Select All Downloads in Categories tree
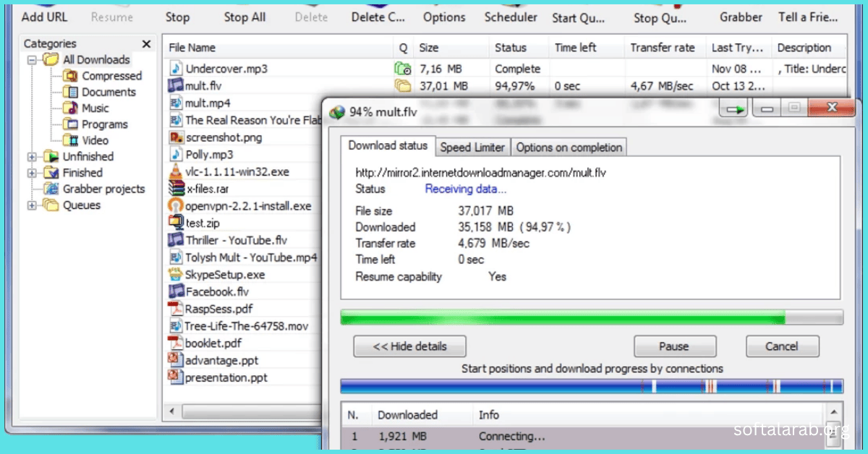Screen dimensions: 868x454 point(96,60)
